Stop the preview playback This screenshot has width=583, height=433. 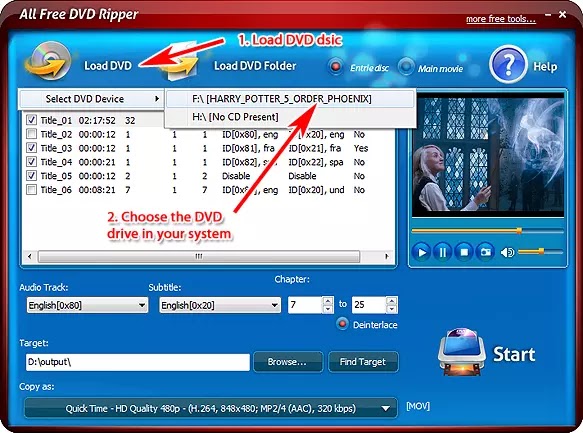(464, 253)
